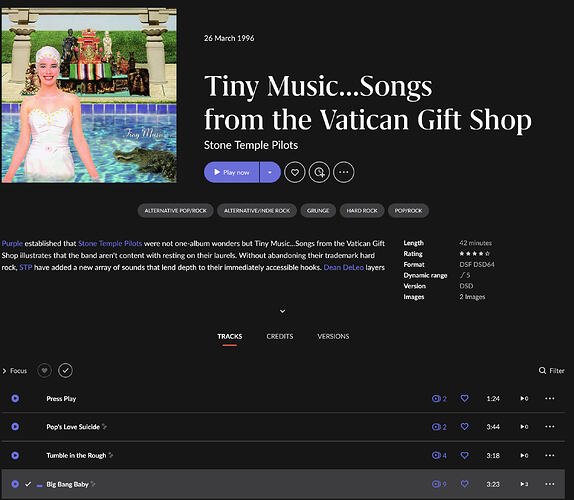Viewport: 574px width, 500px height.
Task: Open more options for Press Play
Action: [x=549, y=398]
